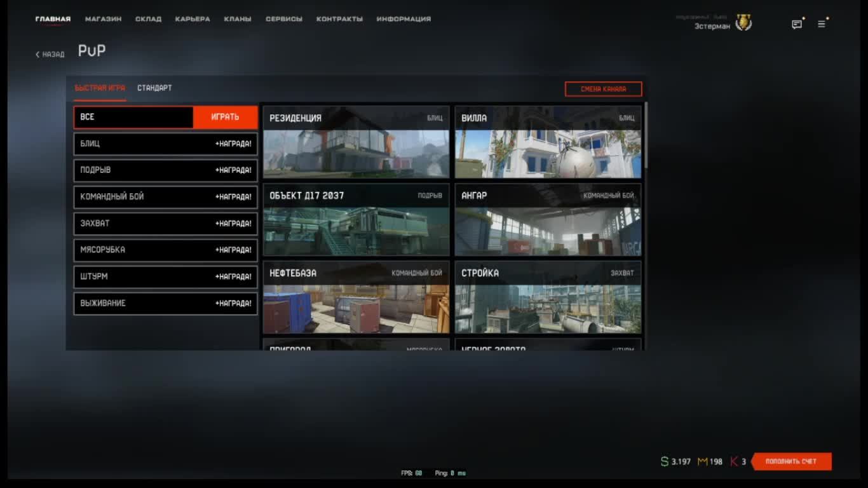868x488 pixels.
Task: Select the ПОДРЫВ mode row
Action: pyautogui.click(x=166, y=170)
